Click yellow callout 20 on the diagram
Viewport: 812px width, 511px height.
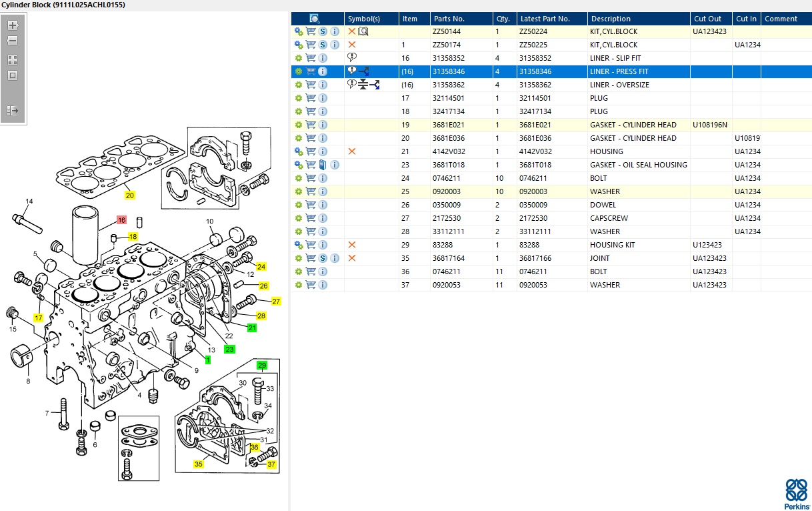130,195
